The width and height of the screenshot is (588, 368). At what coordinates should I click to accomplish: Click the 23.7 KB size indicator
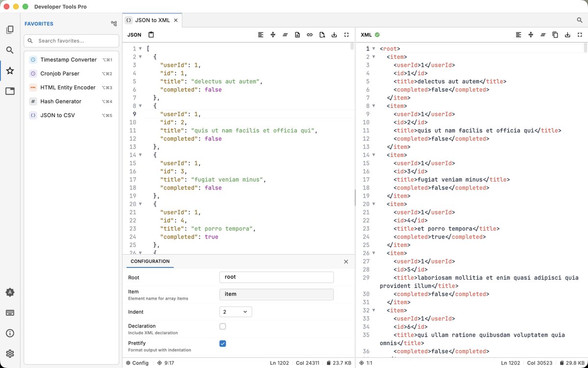pos(339,363)
